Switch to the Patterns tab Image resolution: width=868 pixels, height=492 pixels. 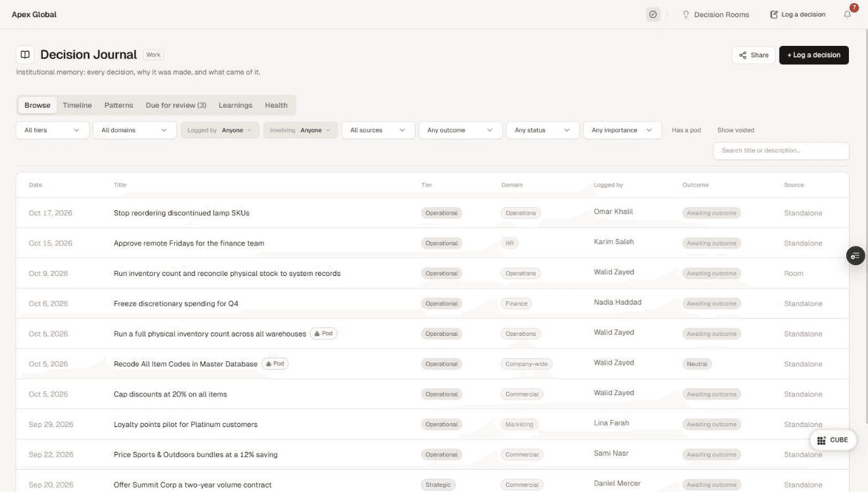point(119,105)
